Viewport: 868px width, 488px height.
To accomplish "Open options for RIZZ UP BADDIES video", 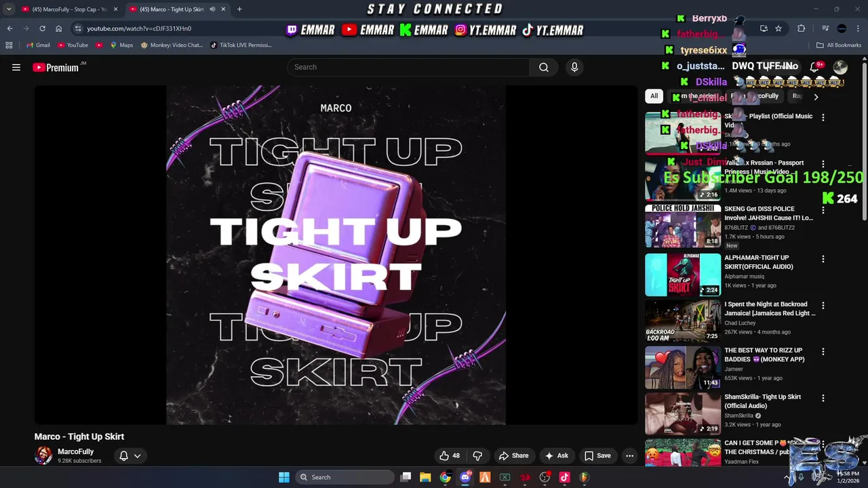I will (823, 352).
